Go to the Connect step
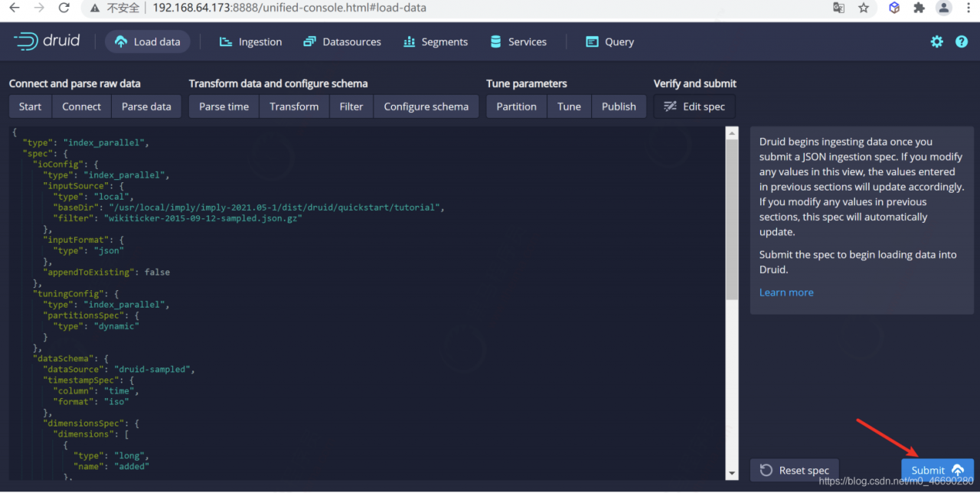 [81, 106]
